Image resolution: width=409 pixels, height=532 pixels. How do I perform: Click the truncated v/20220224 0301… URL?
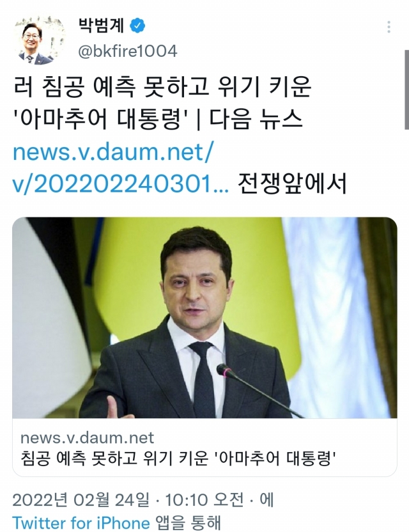120,184
